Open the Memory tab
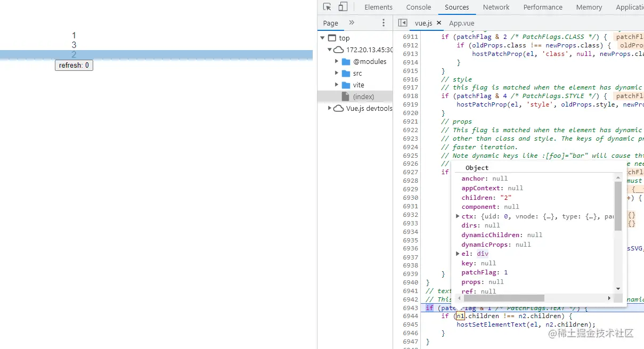Image resolution: width=644 pixels, height=349 pixels. point(589,7)
